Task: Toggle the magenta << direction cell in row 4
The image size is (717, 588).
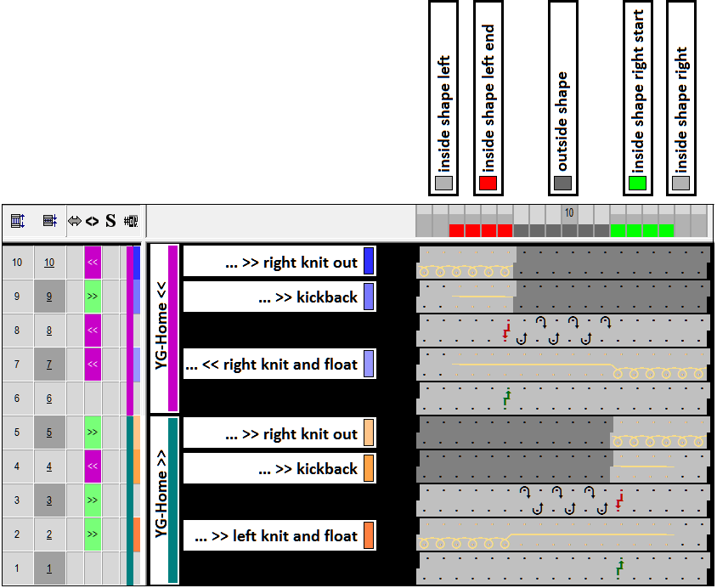Action: click(93, 466)
